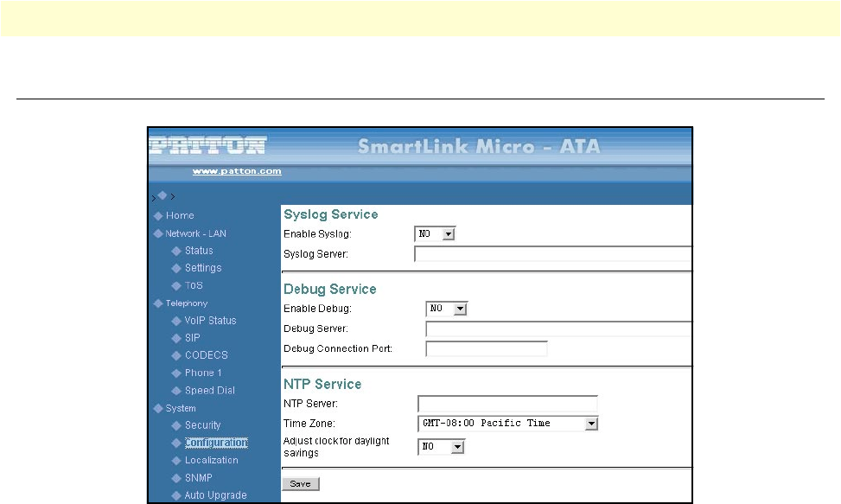Click into the NTP Server field
Screen dimensions: 841x504
(x=507, y=404)
